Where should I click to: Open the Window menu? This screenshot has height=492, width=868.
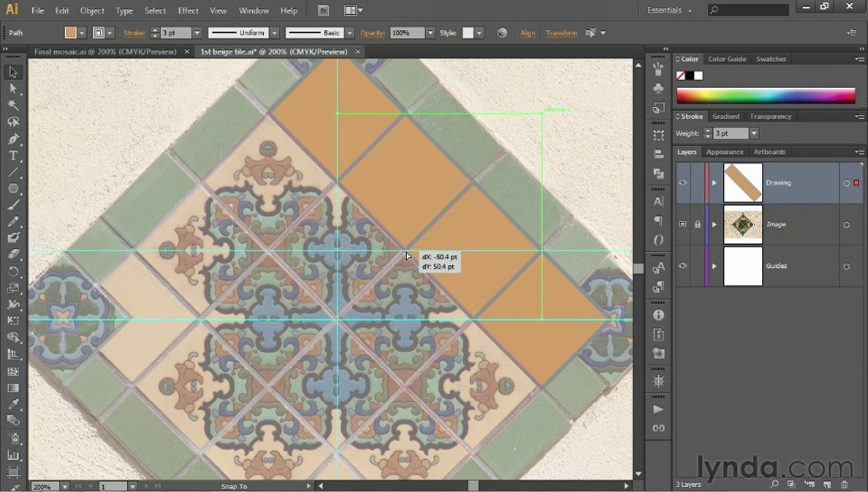tap(254, 10)
